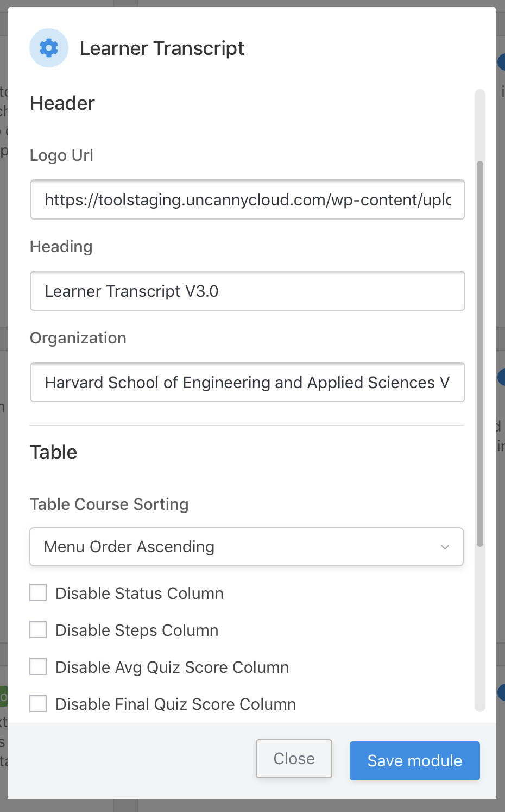Click the Logo Url field label
Image resolution: width=505 pixels, height=812 pixels.
[61, 155]
